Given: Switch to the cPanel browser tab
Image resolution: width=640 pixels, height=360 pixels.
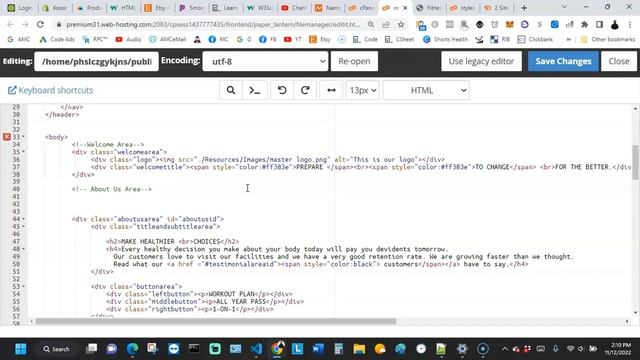Looking at the screenshot, I should 362,8.
